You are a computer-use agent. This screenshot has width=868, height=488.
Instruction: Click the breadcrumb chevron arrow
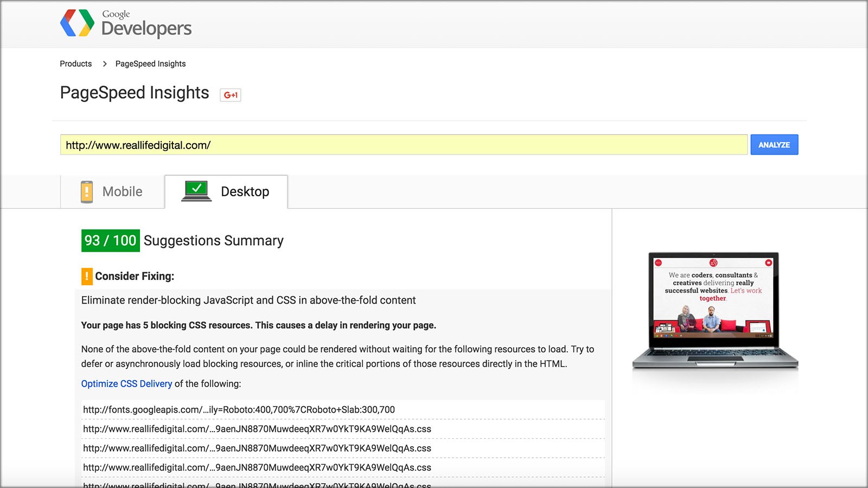105,64
